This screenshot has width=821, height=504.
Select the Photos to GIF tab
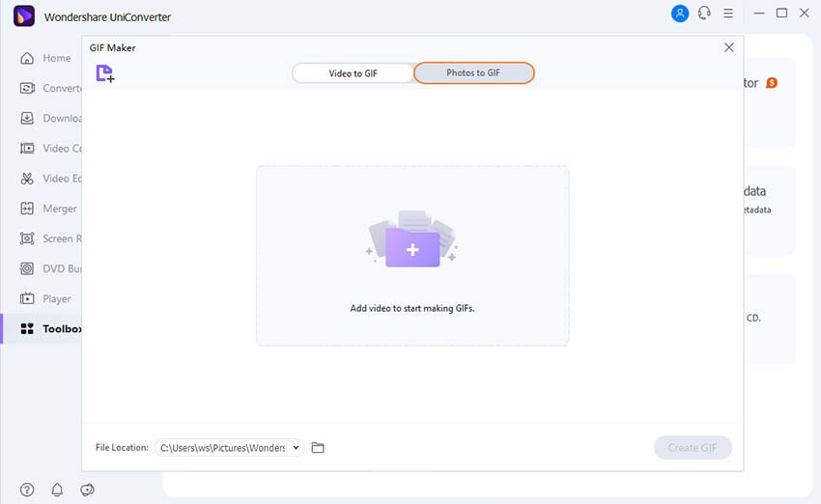pyautogui.click(x=474, y=72)
